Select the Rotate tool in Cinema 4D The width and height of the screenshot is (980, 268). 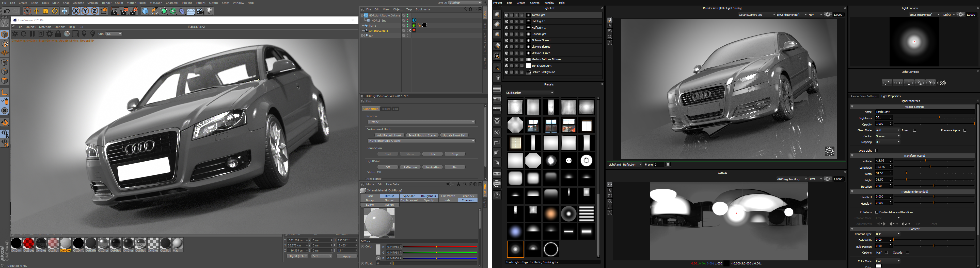tap(55, 11)
